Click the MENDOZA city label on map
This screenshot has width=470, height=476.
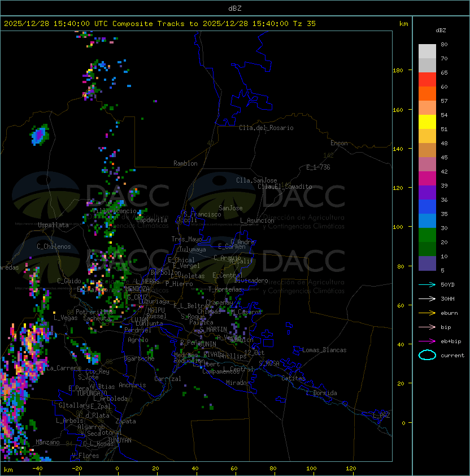[137, 289]
